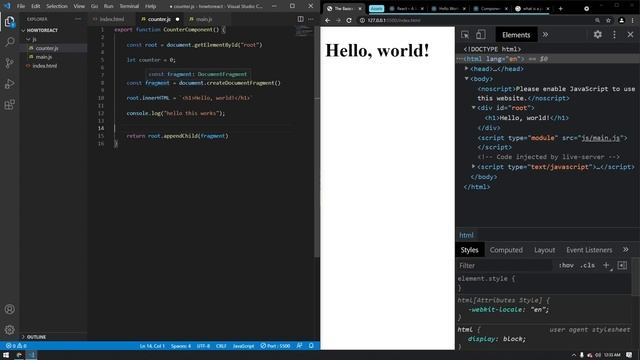Open the Selection menu
The image size is (640, 360).
tap(57, 6)
